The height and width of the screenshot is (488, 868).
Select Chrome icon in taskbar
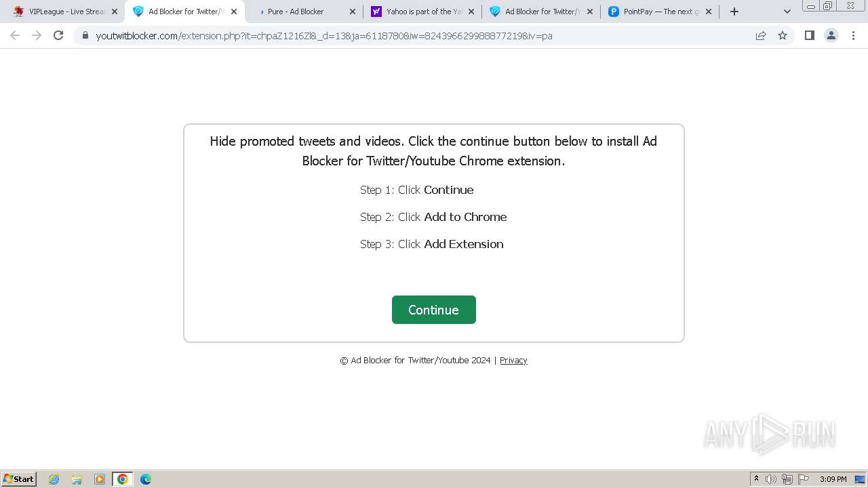tap(123, 479)
